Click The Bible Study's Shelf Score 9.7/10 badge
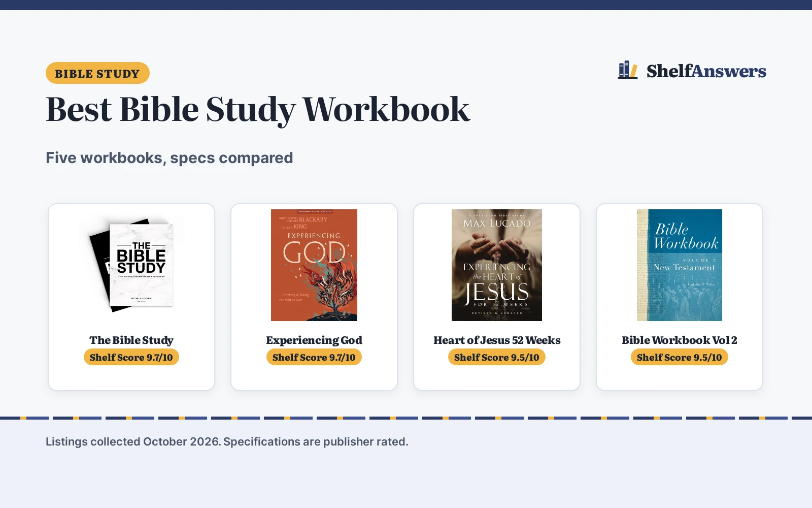812x508 pixels. coord(131,357)
